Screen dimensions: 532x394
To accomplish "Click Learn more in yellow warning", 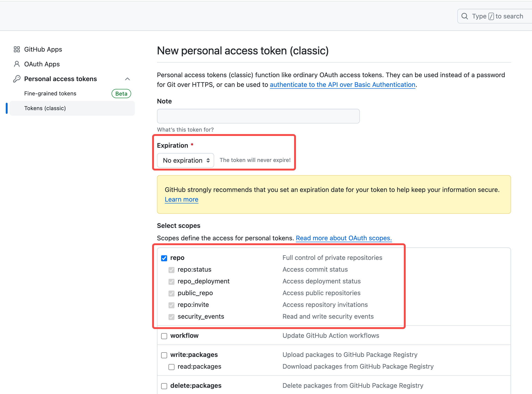I will pyautogui.click(x=181, y=199).
